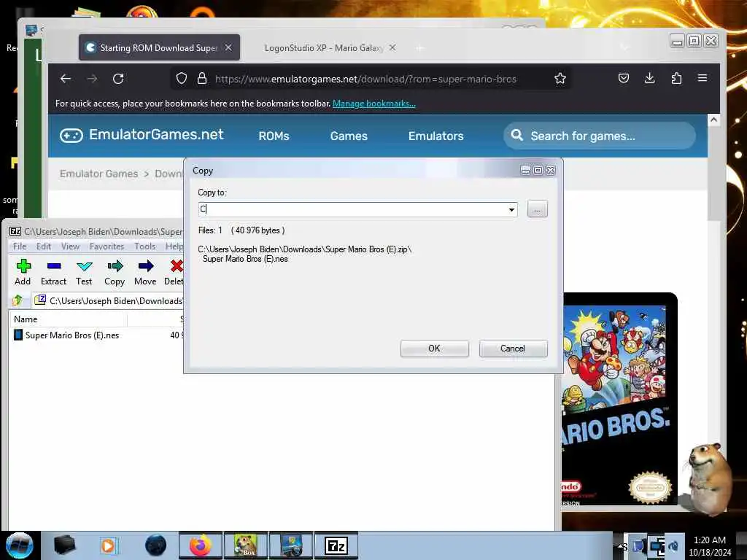This screenshot has height=560, width=747.
Task: Click the Add button in 7-Zip toolbar
Action: click(x=23, y=272)
